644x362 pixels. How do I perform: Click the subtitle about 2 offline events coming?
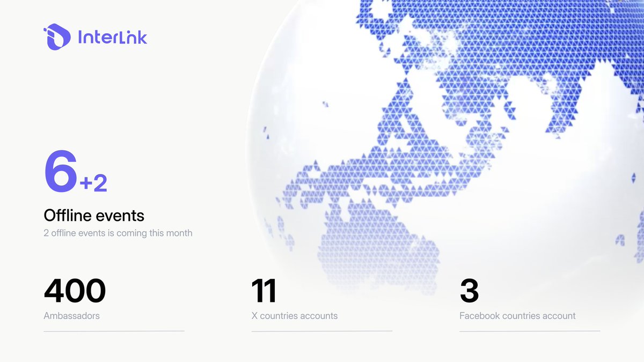pyautogui.click(x=118, y=233)
